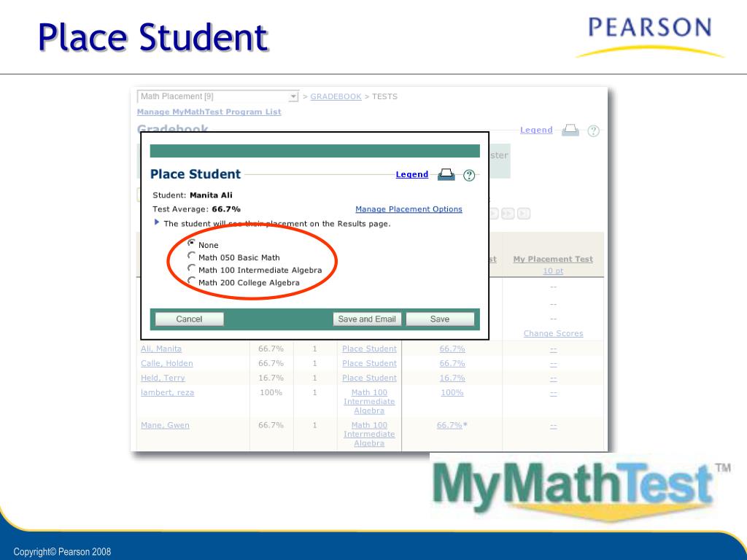Click the Save and Email button
Viewport: 747px width, 560px height.
coord(367,319)
